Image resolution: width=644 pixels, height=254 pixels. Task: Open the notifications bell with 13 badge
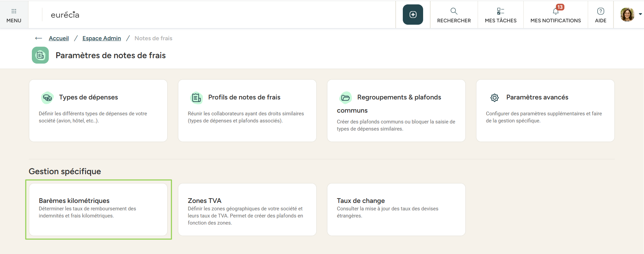[x=556, y=11]
